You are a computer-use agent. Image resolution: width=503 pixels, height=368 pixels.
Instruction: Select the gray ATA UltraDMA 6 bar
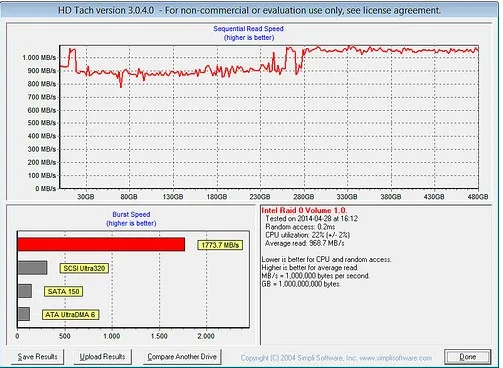[x=24, y=314]
